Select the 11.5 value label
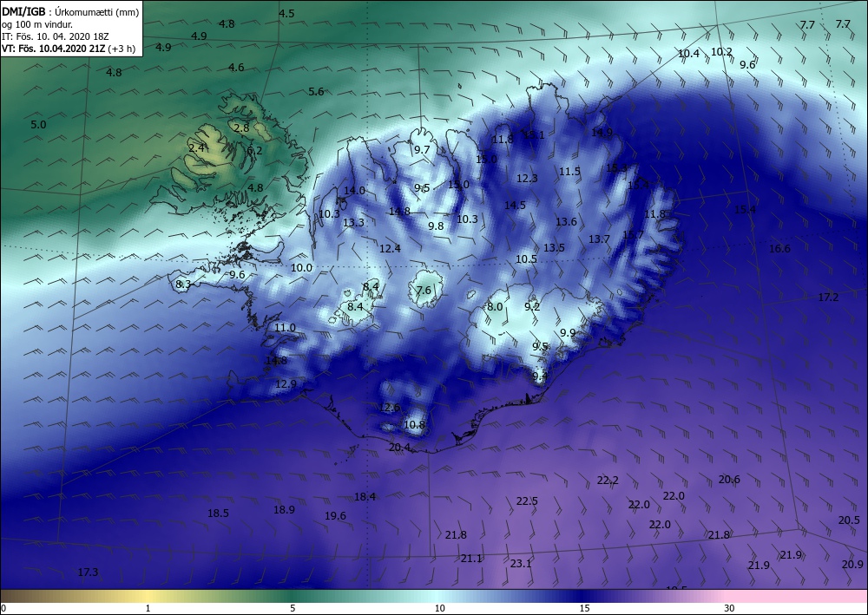This screenshot has width=868, height=615. (569, 172)
